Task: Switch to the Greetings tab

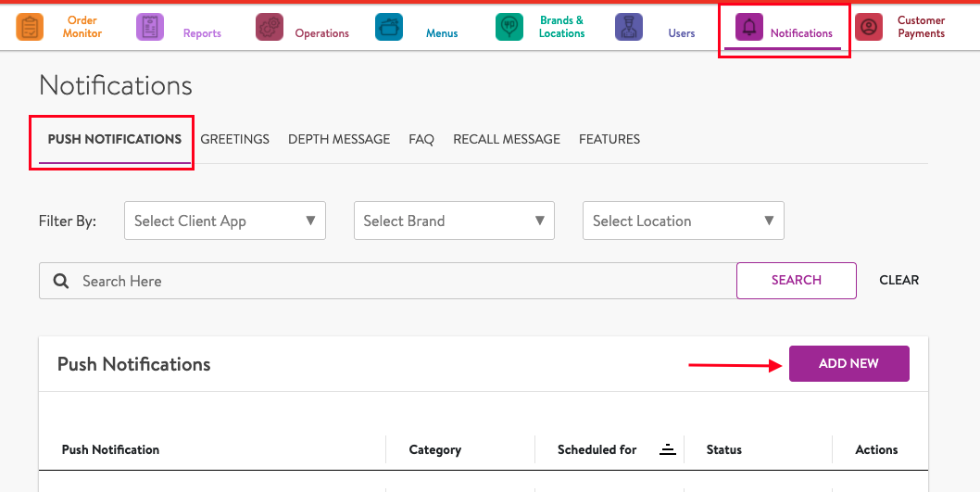Action: (235, 139)
